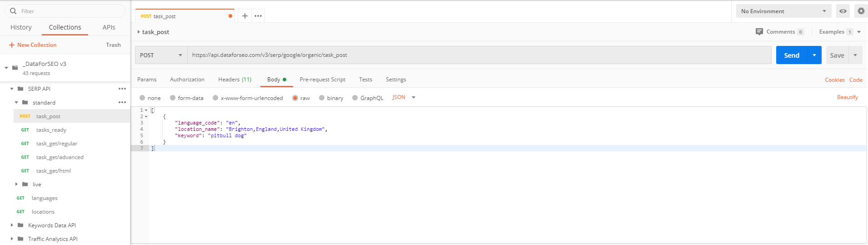Open the Trash link
Screen dimensions: 868x245
[x=113, y=45]
